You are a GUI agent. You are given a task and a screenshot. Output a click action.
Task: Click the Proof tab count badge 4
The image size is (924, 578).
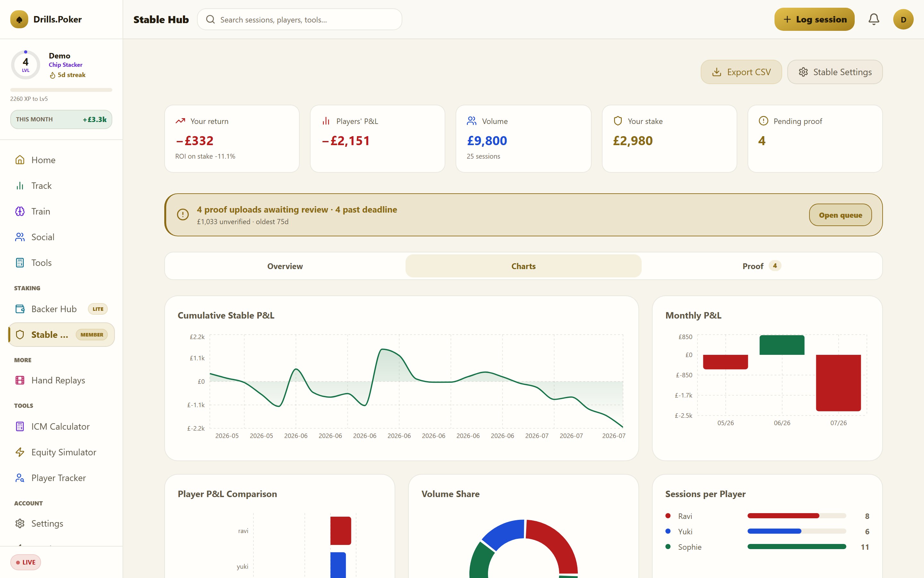[x=775, y=266]
